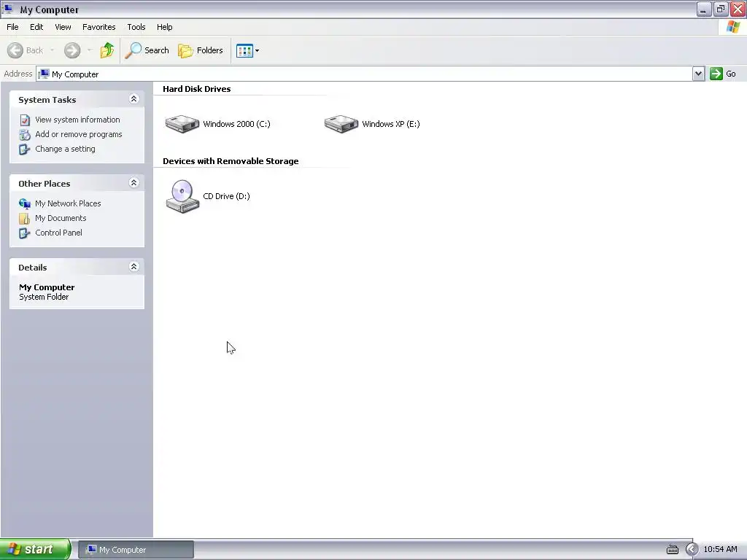Click the 10:54 AM system clock
The height and width of the screenshot is (560, 747).
pyautogui.click(x=720, y=549)
